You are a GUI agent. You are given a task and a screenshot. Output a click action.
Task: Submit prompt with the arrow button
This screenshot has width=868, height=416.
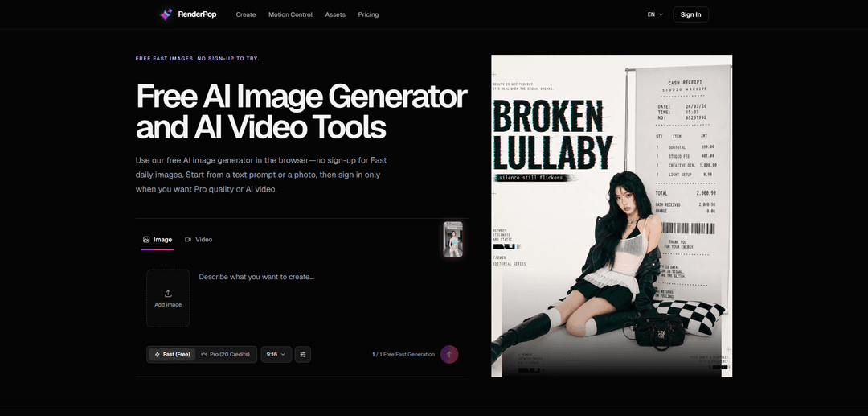[x=449, y=355]
